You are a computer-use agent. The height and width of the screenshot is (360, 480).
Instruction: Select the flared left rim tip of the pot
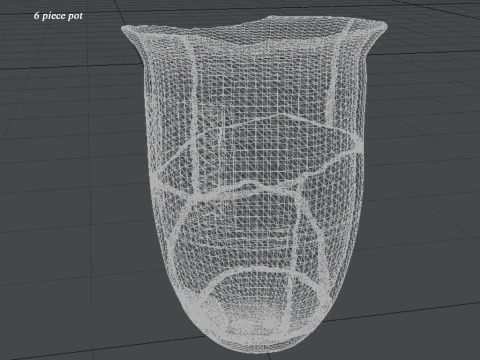click(x=127, y=30)
